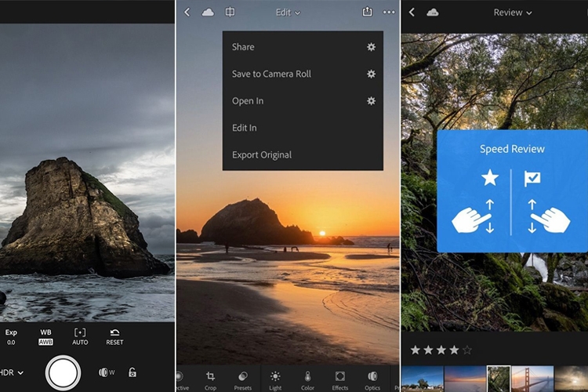Select the highlighted forest filmstrip thumbnail

pyautogui.click(x=499, y=379)
